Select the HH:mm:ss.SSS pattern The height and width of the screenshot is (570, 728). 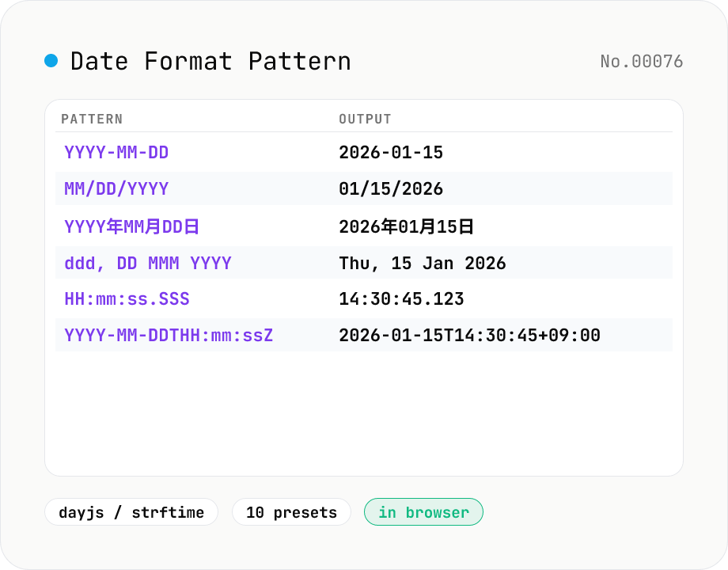tap(127, 298)
